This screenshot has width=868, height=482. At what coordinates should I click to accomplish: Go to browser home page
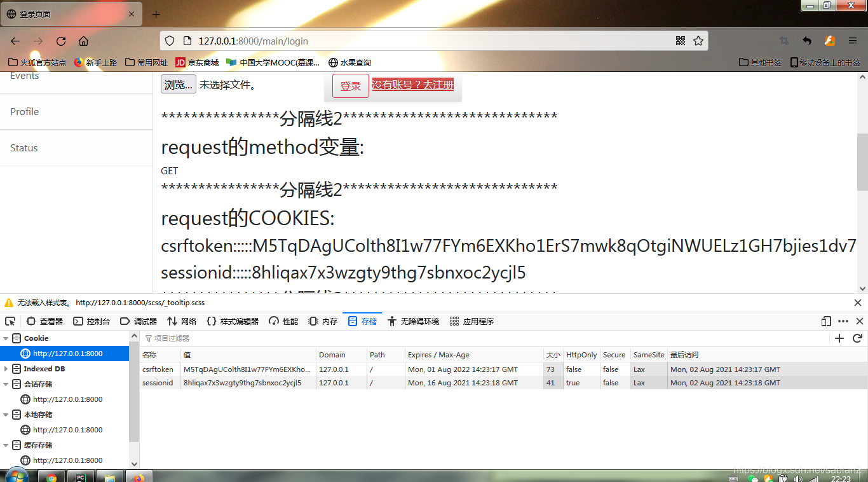[83, 41]
